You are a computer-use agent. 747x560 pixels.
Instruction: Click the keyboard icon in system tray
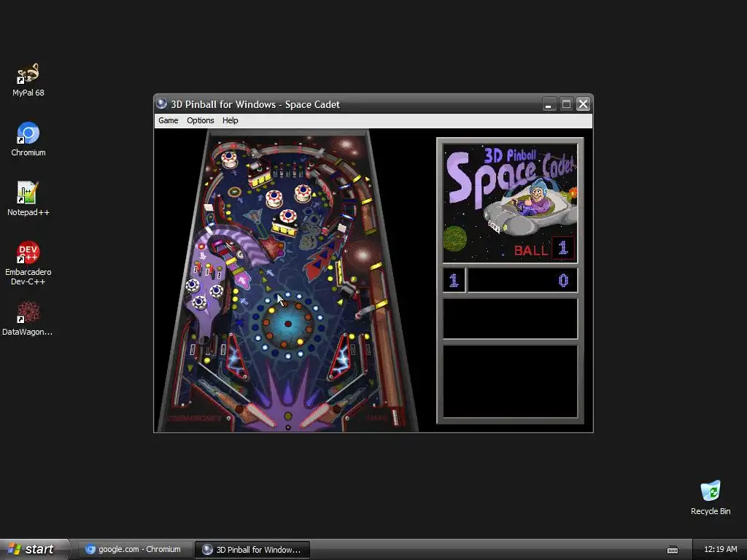(672, 550)
